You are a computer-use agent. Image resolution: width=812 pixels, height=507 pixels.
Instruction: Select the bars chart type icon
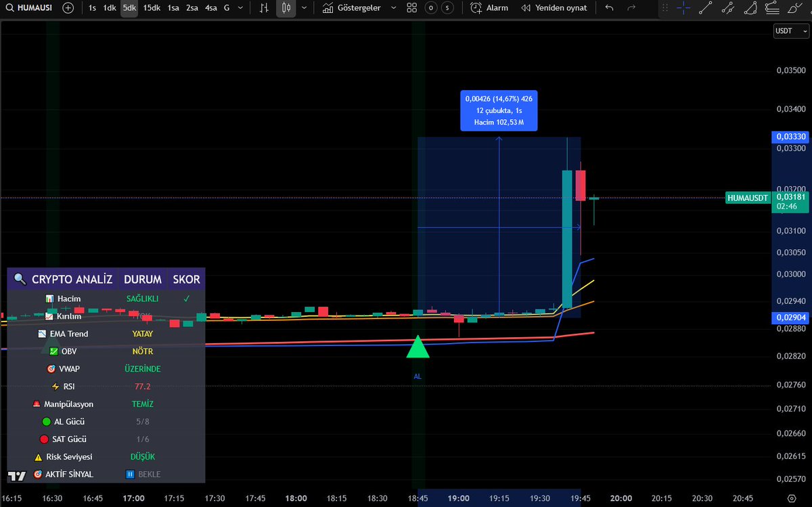pos(265,8)
